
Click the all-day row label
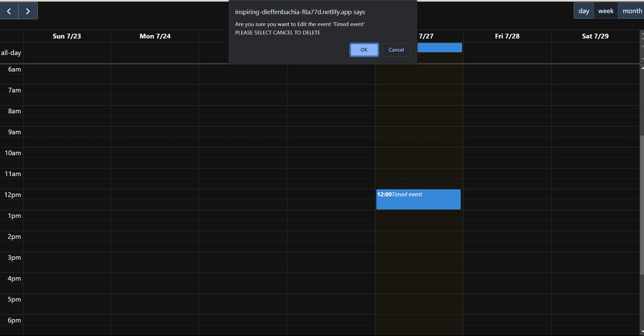(11, 53)
